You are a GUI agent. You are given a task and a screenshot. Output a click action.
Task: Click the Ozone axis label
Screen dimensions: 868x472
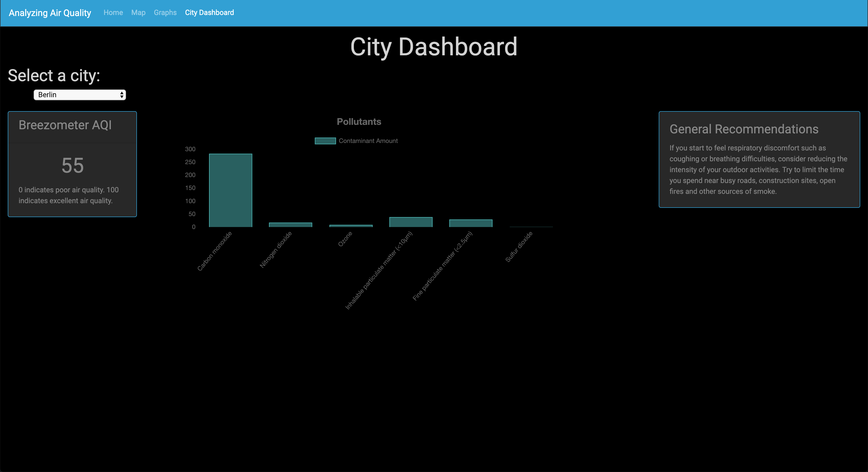[345, 239]
